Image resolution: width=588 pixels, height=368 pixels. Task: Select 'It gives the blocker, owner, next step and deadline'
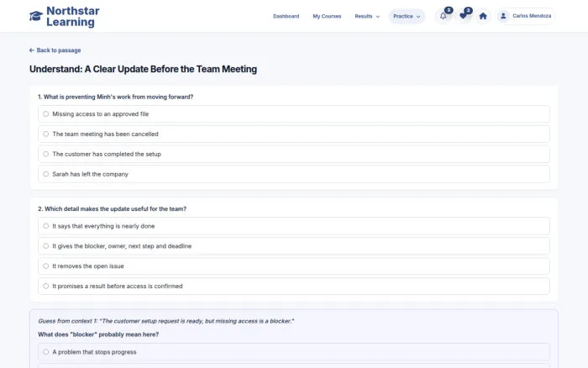click(x=294, y=246)
